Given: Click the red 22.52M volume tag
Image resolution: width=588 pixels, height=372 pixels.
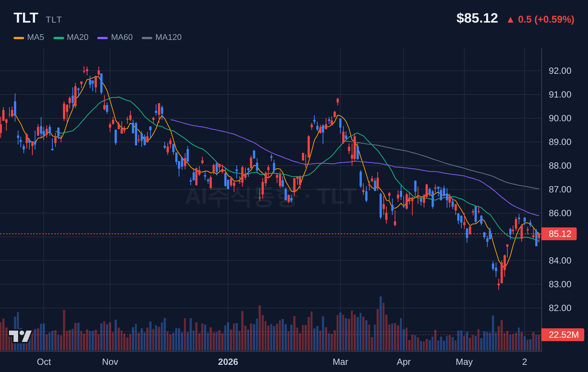Looking at the screenshot, I should point(563,335).
